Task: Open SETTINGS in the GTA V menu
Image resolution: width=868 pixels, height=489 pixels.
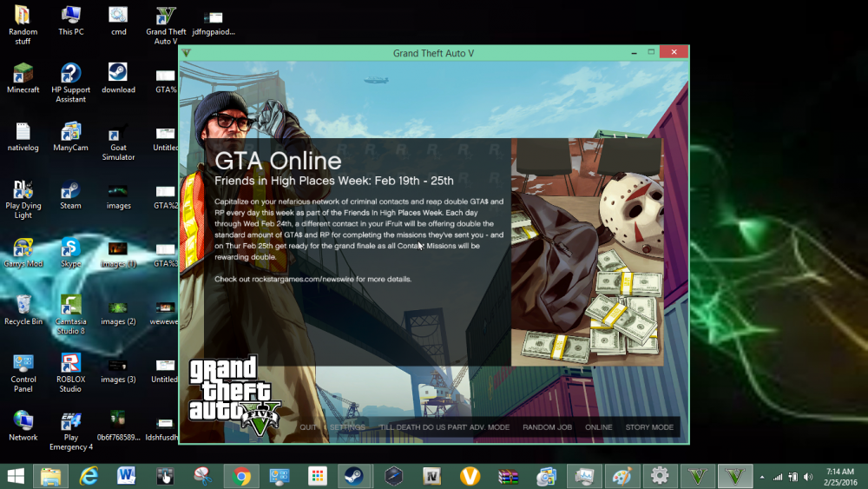Action: 347,427
